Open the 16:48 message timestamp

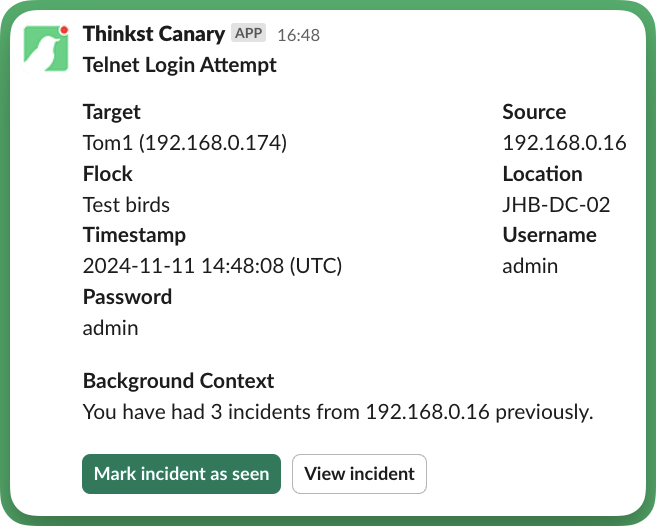(299, 35)
